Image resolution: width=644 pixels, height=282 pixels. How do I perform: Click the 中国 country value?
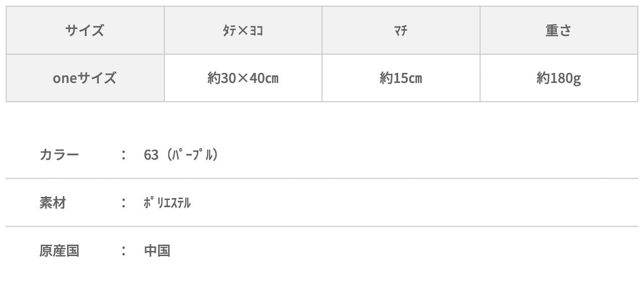[157, 251]
